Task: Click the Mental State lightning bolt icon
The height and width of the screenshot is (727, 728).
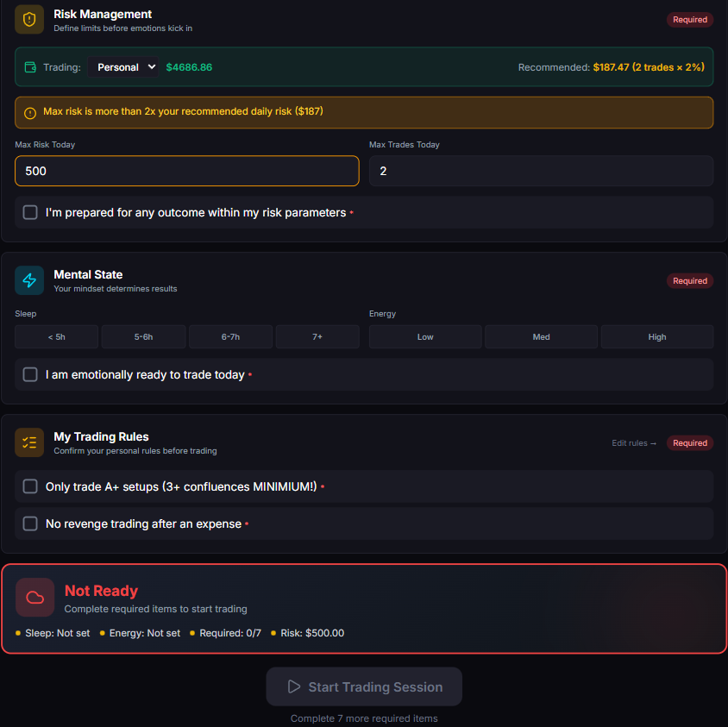Action: pyautogui.click(x=29, y=280)
